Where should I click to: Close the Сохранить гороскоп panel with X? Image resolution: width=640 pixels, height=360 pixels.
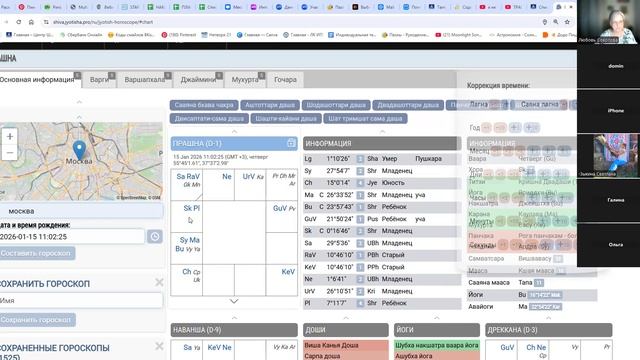tap(159, 282)
